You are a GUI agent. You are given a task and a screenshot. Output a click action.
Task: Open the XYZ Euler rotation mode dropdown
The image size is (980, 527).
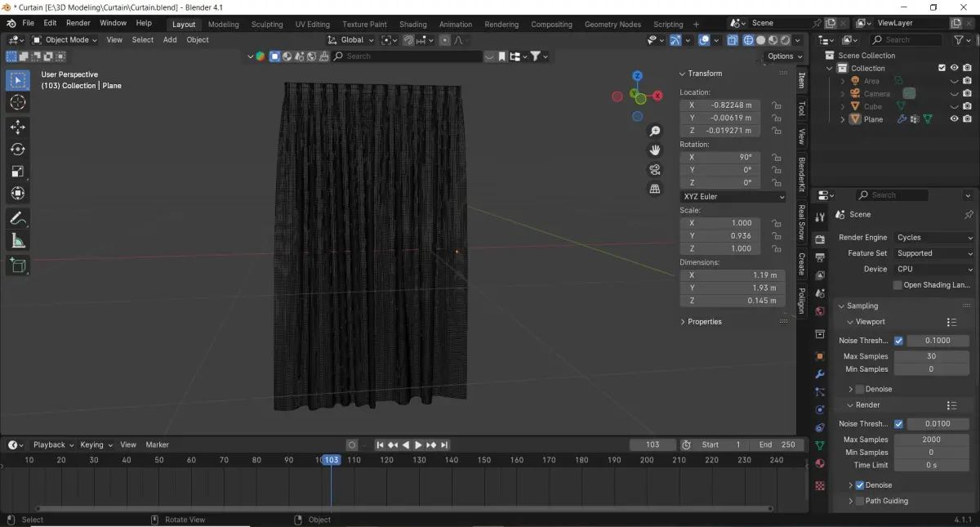(733, 197)
